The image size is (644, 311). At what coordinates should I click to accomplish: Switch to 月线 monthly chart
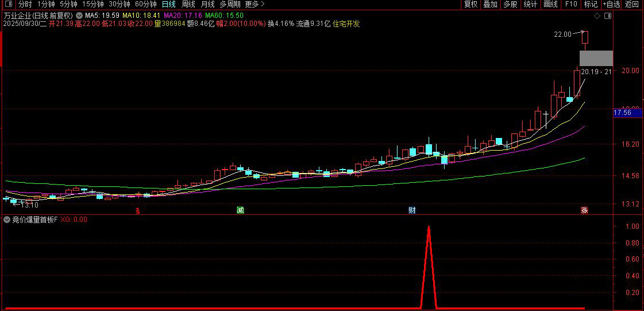pos(208,5)
